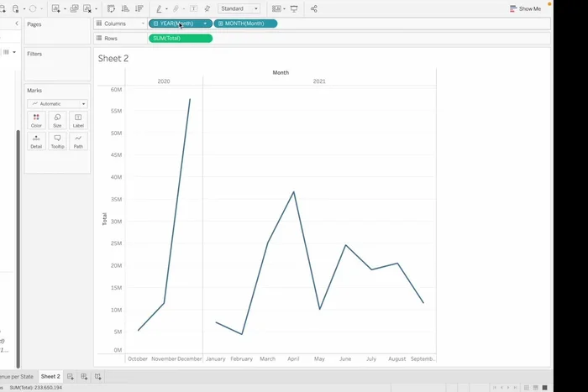
Task: Click the Sheet 2 title
Action: (x=113, y=59)
